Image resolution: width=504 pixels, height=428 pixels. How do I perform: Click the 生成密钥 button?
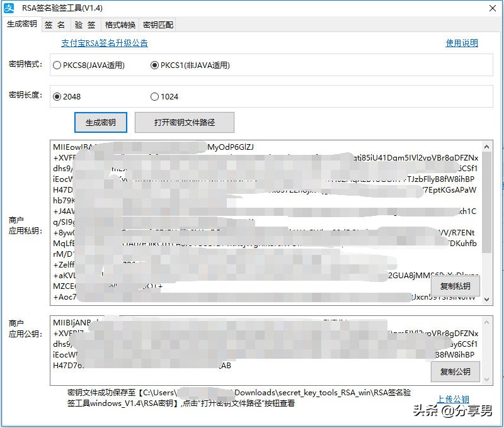pyautogui.click(x=101, y=123)
